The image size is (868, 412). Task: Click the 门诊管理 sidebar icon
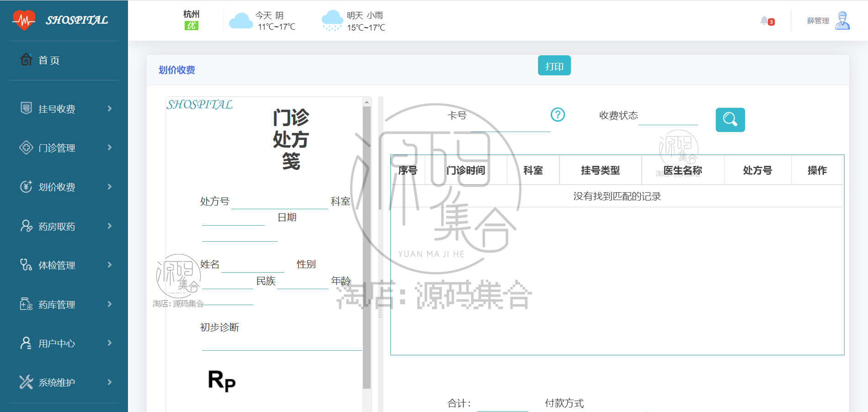pyautogui.click(x=26, y=147)
